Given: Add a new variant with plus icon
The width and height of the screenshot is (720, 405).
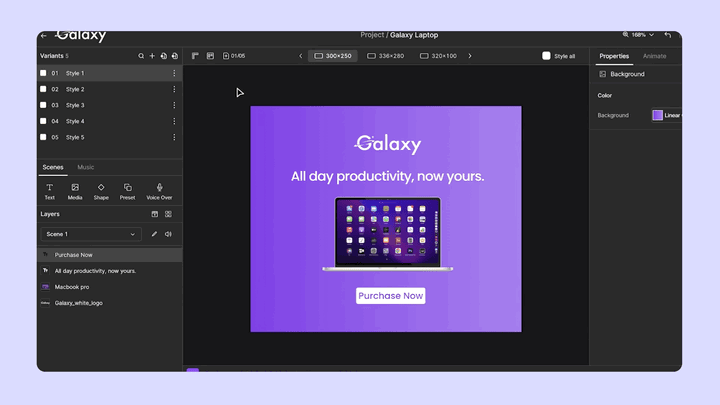Looking at the screenshot, I should (152, 56).
